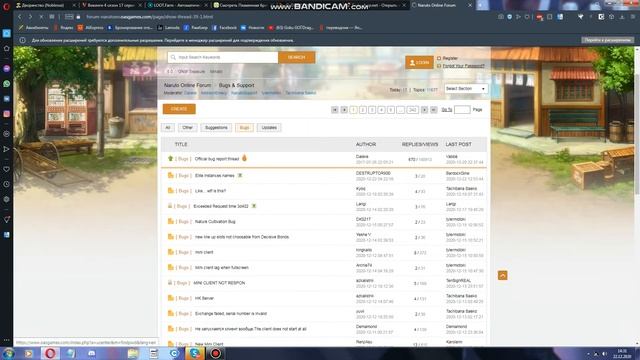This screenshot has width=640, height=360.
Task: Open the HK Server thread
Action: [204, 298]
